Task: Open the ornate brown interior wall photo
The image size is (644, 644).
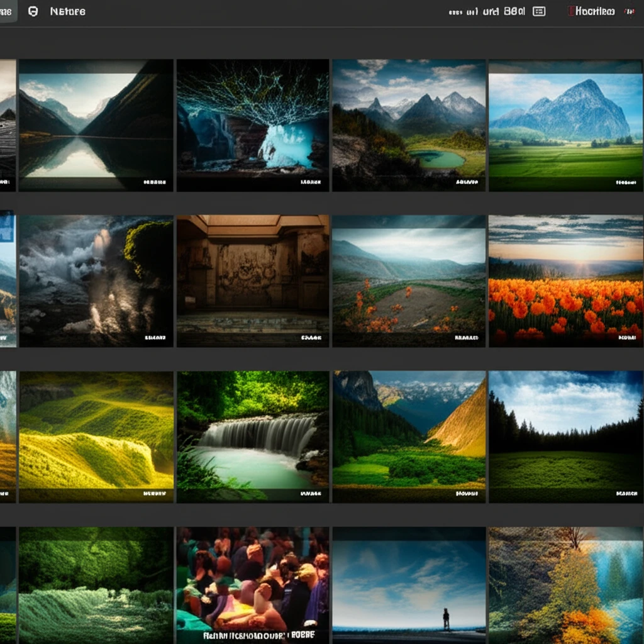Action: pos(253,281)
